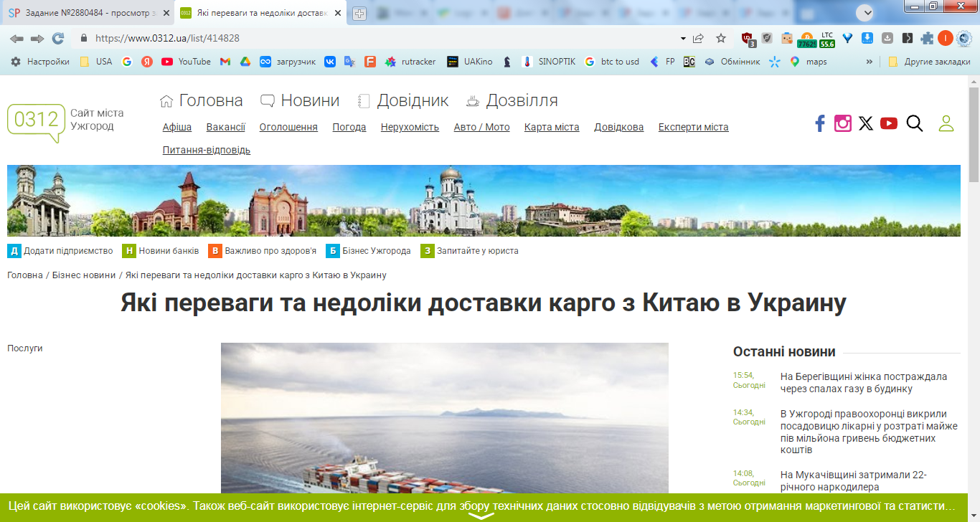Open the Нерухомість link
Image resolution: width=980 pixels, height=522 pixels.
coord(410,127)
